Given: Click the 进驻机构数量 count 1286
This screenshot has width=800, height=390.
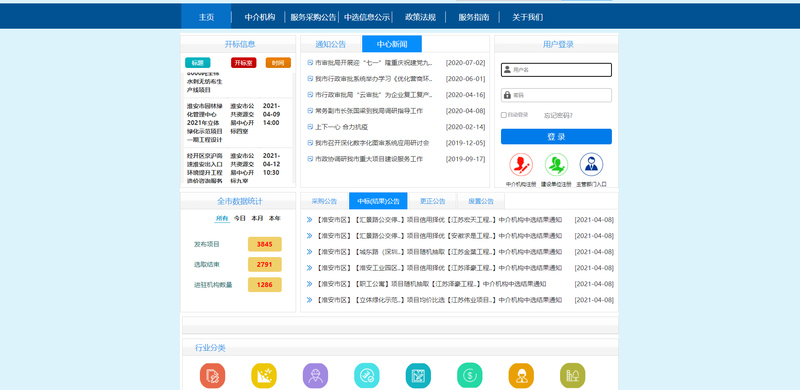Looking at the screenshot, I should pyautogui.click(x=264, y=285).
